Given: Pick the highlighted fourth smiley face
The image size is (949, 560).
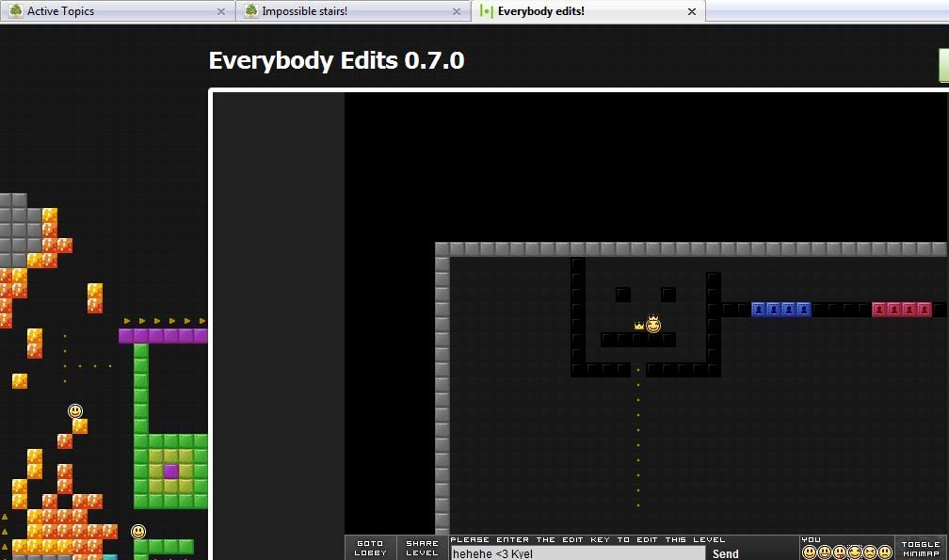Looking at the screenshot, I should (x=855, y=552).
